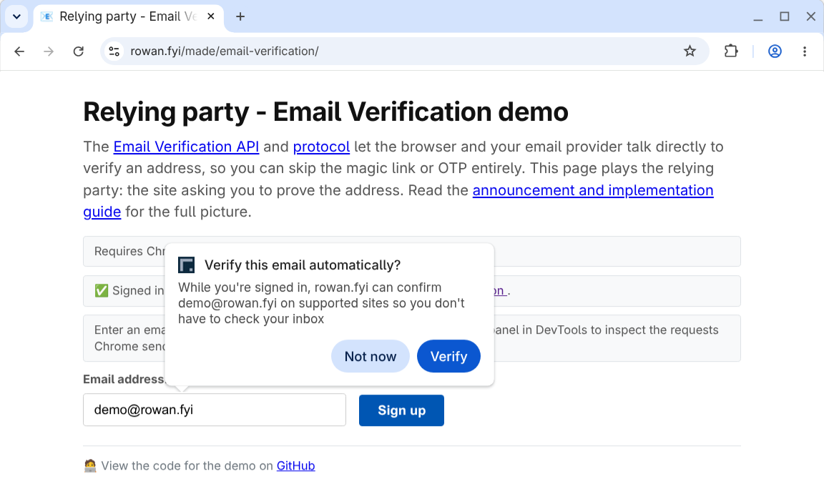The width and height of the screenshot is (824, 504).
Task: Follow the protocol link
Action: [322, 147]
